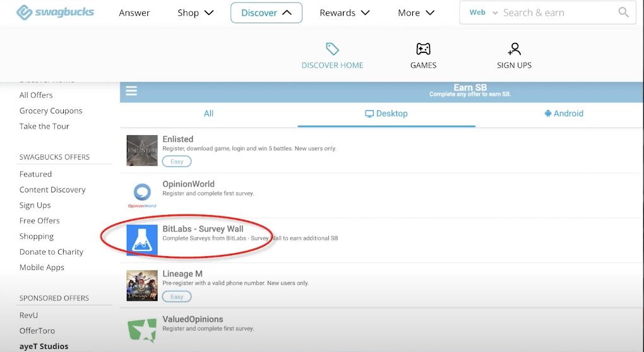Click the OpinionWorld logo icon
This screenshot has height=352, width=644.
tap(142, 196)
